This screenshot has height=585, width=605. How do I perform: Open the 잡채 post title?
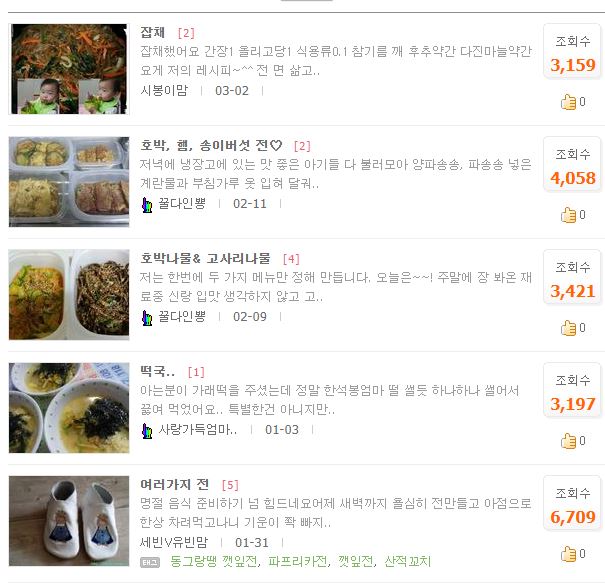coord(152,32)
